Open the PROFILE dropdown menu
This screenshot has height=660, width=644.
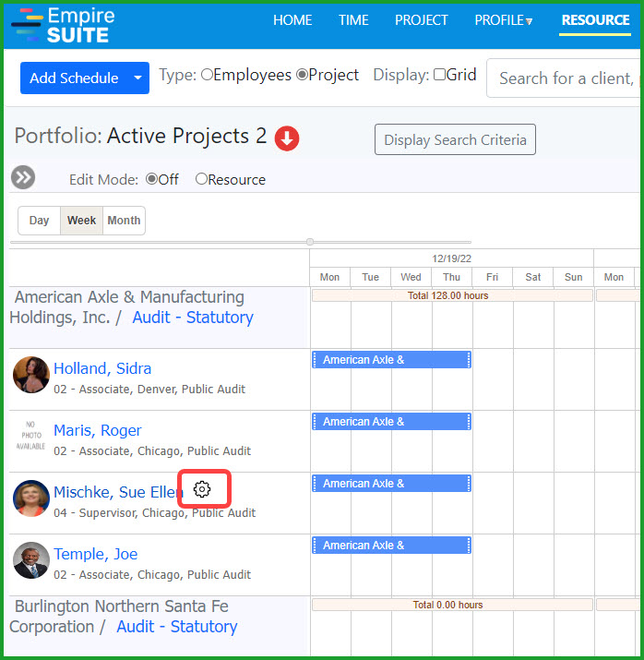pos(503,20)
